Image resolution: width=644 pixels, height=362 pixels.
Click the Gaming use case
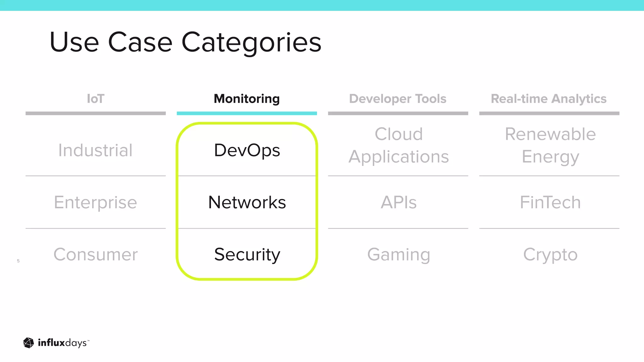tap(398, 255)
